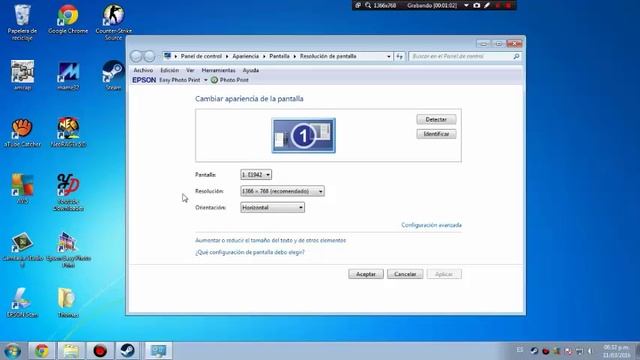
Task: Click the recorder camera snapshot icon
Action: pos(476,5)
